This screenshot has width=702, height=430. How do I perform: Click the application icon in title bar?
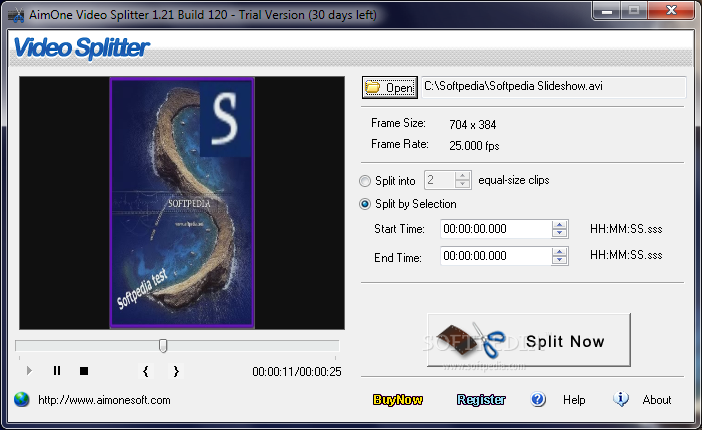pos(16,15)
